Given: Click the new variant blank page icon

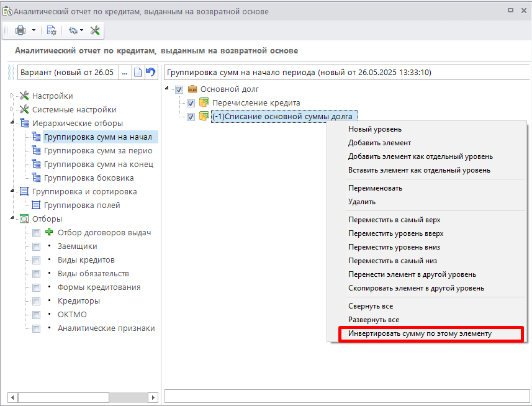Looking at the screenshot, I should [138, 73].
